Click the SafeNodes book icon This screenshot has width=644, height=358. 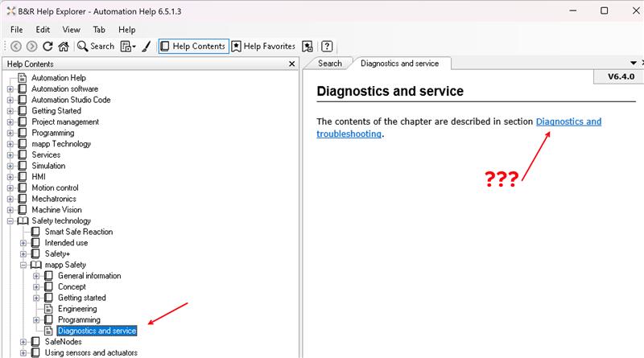pyautogui.click(x=35, y=342)
